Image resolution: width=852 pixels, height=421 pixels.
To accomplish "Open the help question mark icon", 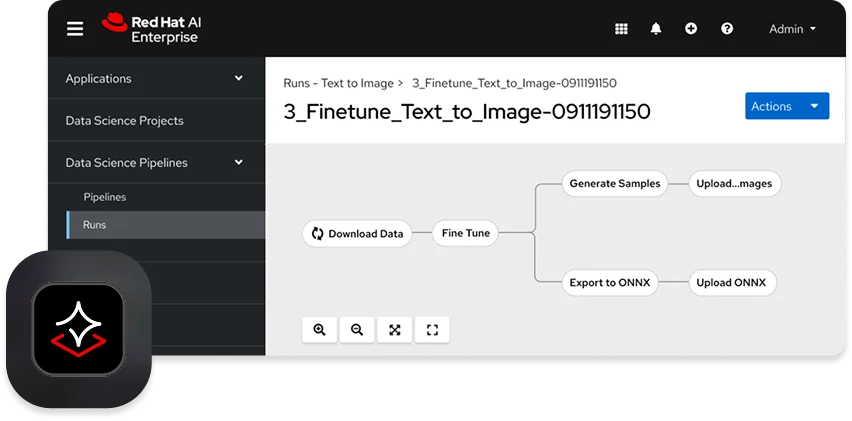I will [727, 29].
